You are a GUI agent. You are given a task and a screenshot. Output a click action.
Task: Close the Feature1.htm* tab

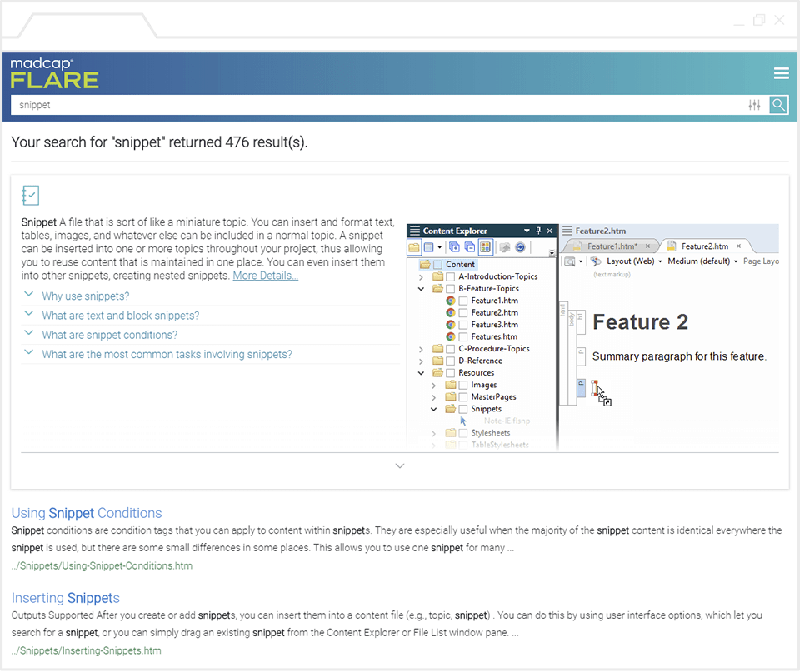648,246
